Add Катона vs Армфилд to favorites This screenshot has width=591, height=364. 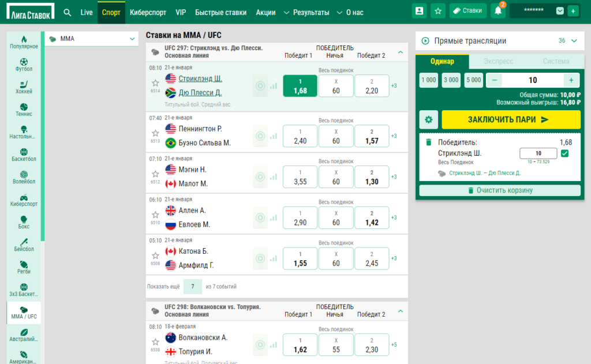[x=155, y=256]
